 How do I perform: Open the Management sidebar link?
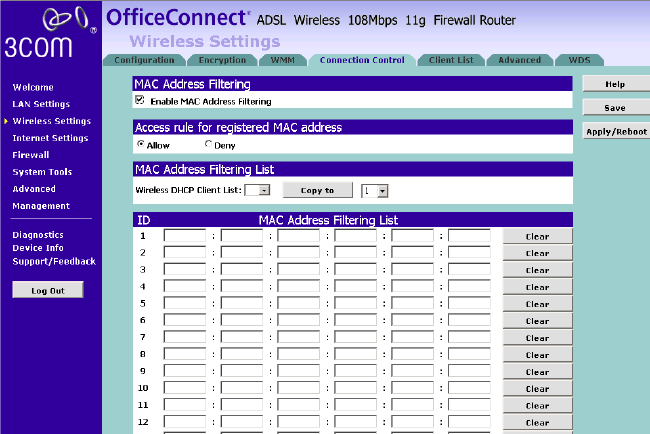(41, 206)
